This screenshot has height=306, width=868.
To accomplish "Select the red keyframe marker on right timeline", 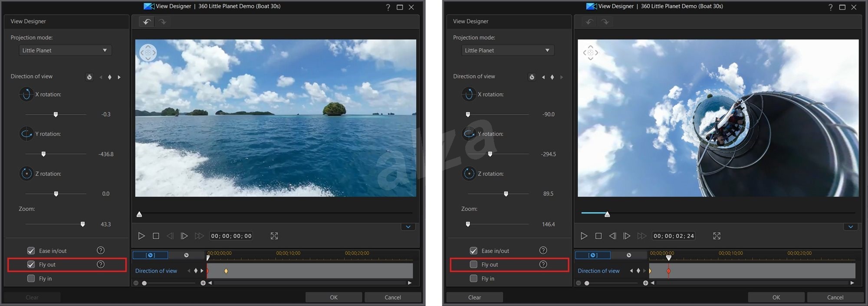I will [x=668, y=271].
